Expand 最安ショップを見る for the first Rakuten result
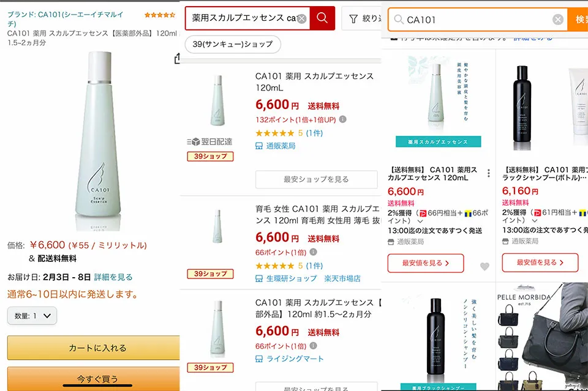 316,180
